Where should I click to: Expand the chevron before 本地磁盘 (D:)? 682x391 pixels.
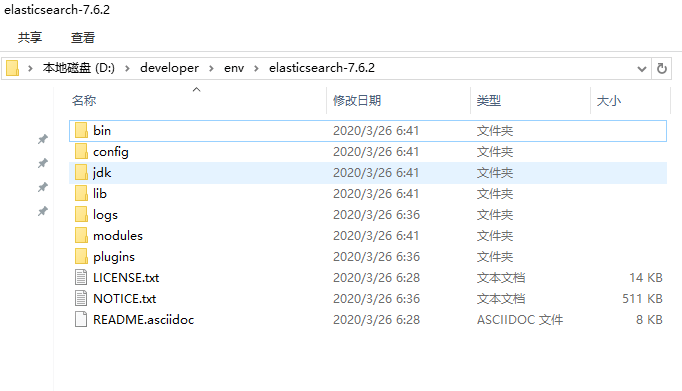[x=30, y=68]
